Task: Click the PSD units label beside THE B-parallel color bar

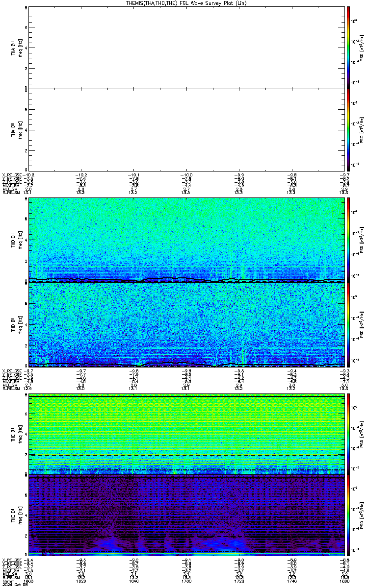Action: click(362, 515)
